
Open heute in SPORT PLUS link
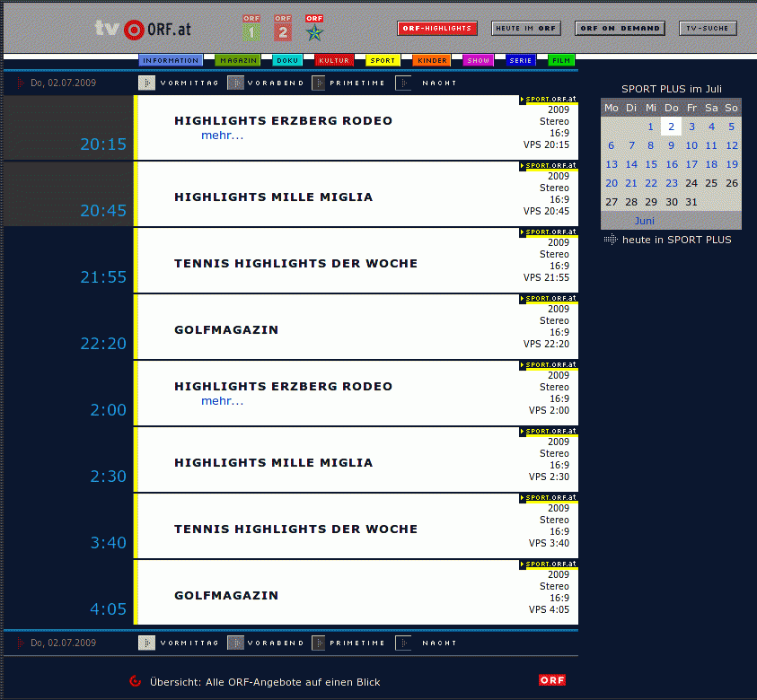(x=676, y=240)
